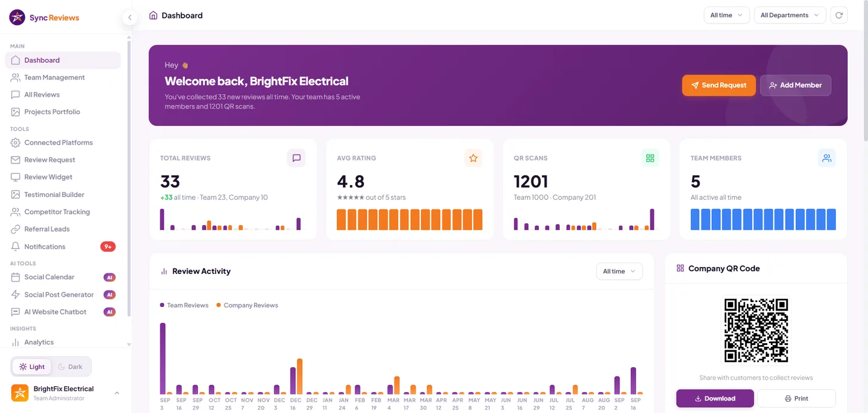Screen dimensions: 868x413
Task: Click the Total Reviews value 33
Action: (170, 181)
